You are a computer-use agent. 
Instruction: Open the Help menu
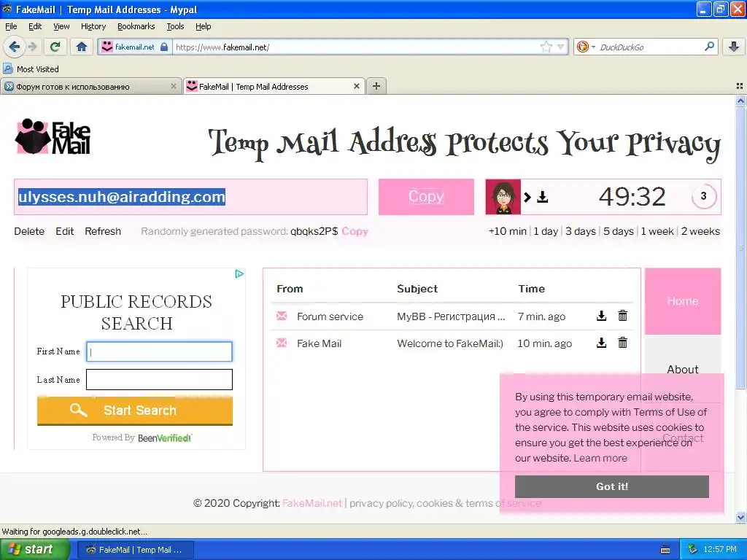coord(204,26)
